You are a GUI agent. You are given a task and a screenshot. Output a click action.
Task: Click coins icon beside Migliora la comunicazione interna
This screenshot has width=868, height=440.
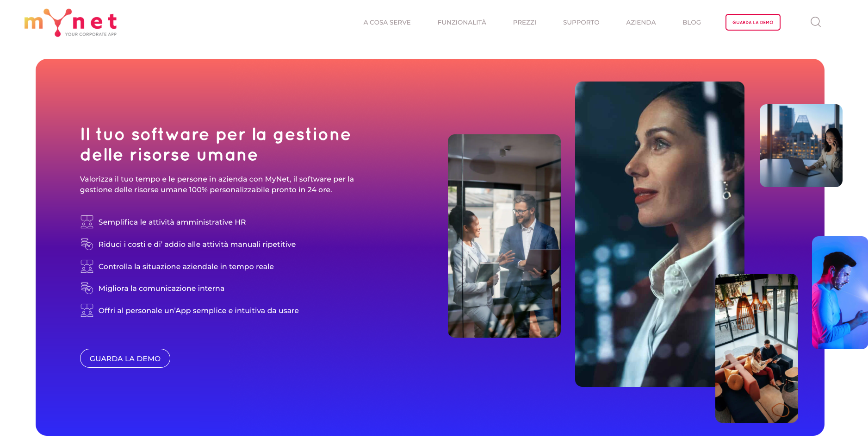[87, 288]
